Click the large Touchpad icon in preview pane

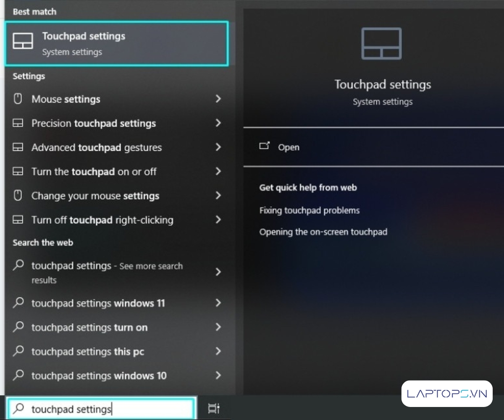(381, 44)
